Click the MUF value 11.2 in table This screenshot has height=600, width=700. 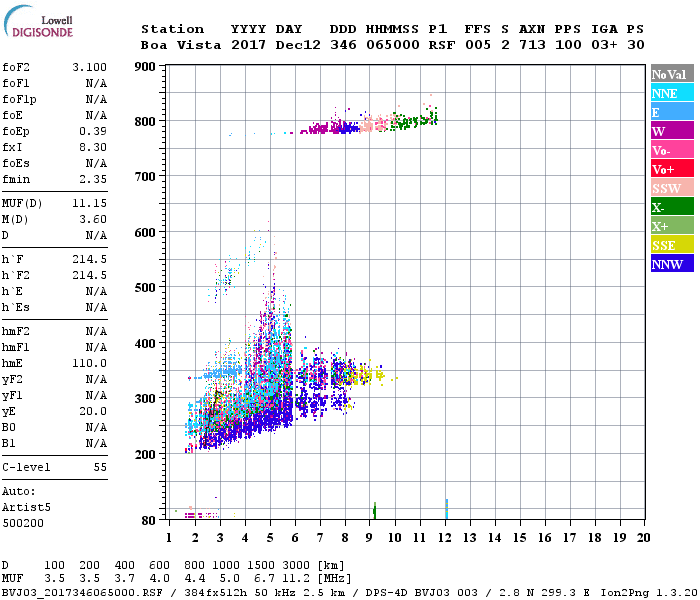[x=296, y=579]
